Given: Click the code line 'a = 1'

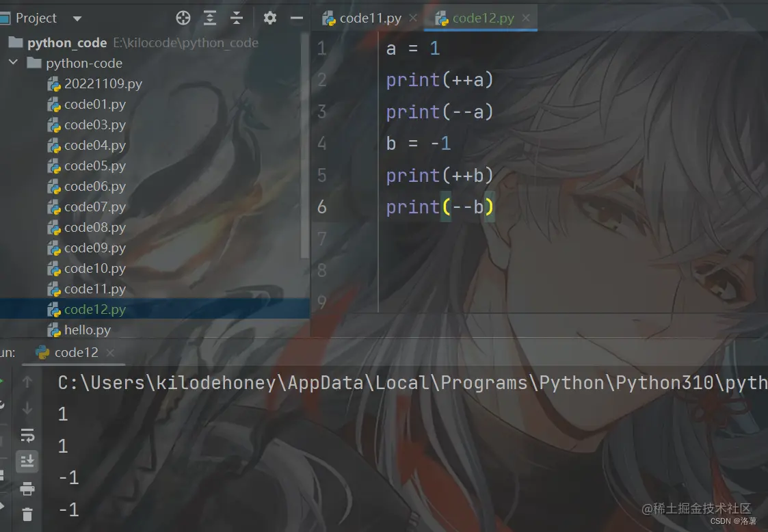Looking at the screenshot, I should pyautogui.click(x=413, y=49).
